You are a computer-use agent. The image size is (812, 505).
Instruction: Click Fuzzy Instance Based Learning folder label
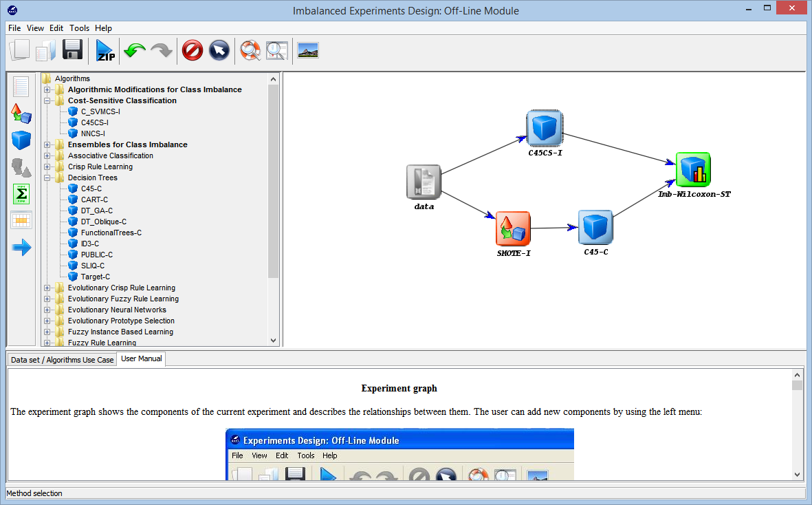pos(120,332)
